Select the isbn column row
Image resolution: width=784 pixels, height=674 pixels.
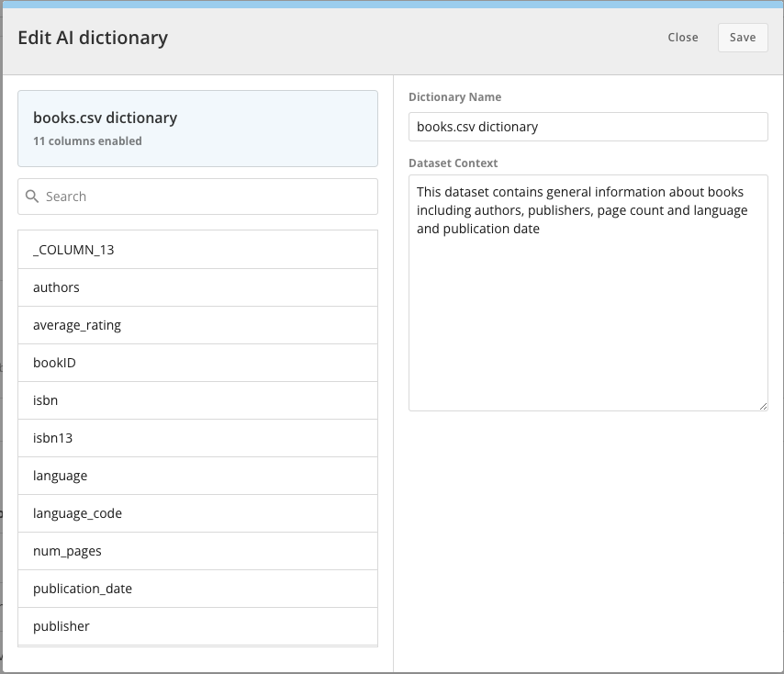[197, 400]
